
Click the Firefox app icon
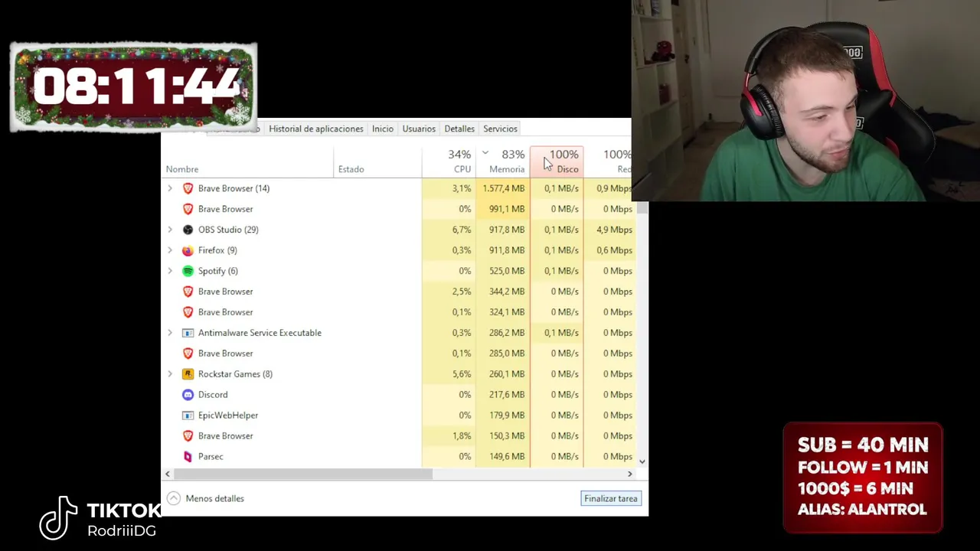[188, 250]
